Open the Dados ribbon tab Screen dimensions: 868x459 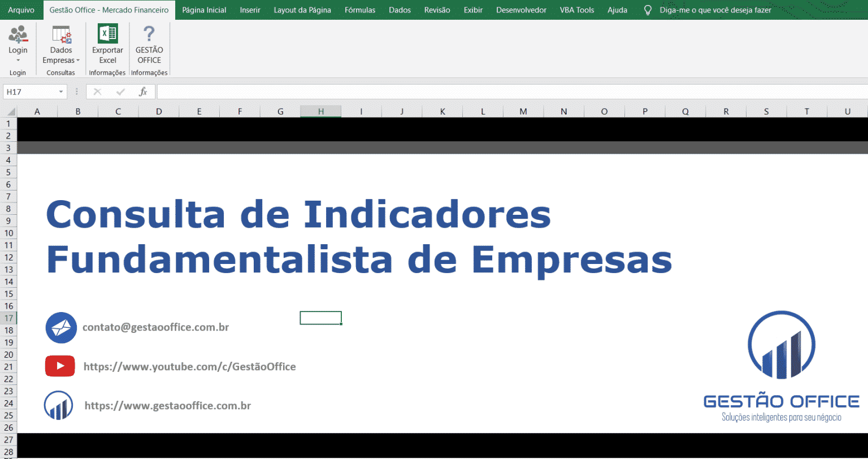[400, 10]
